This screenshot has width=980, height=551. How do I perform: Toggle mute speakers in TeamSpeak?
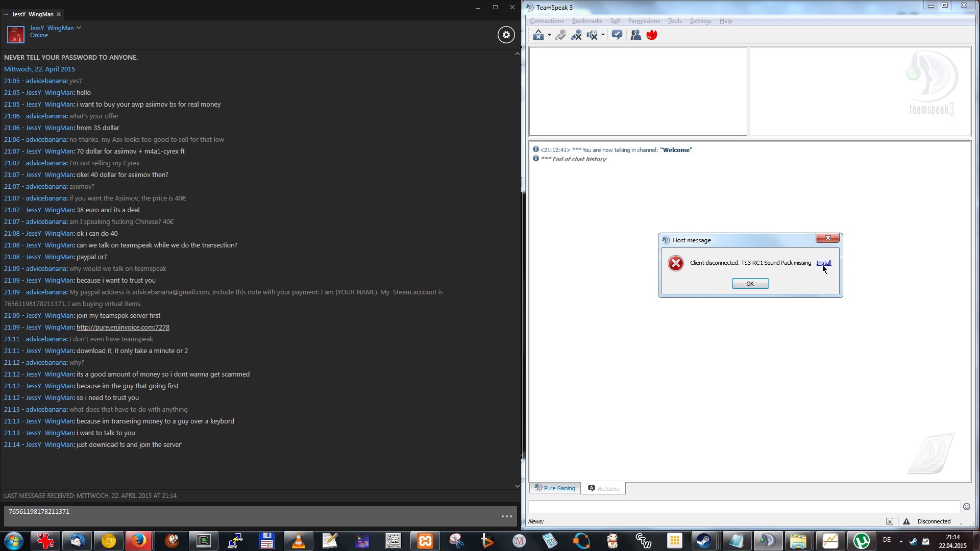click(x=592, y=35)
